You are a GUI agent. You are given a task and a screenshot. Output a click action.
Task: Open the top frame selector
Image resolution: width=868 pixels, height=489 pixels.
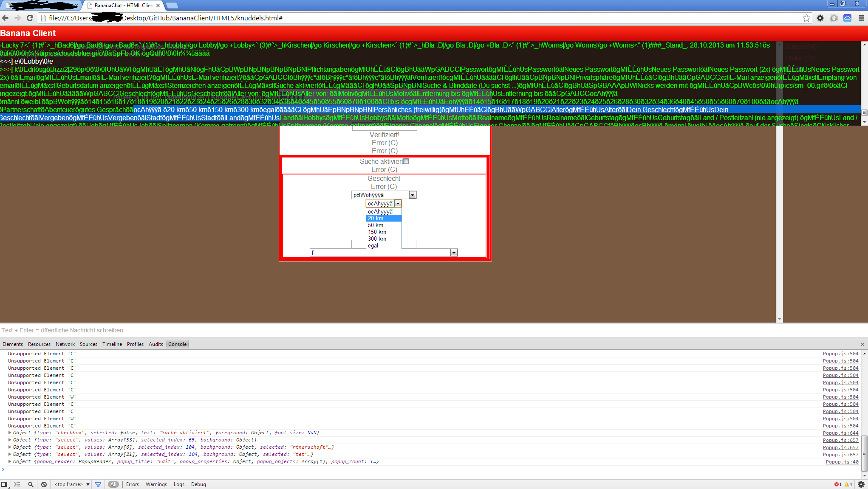click(x=72, y=484)
